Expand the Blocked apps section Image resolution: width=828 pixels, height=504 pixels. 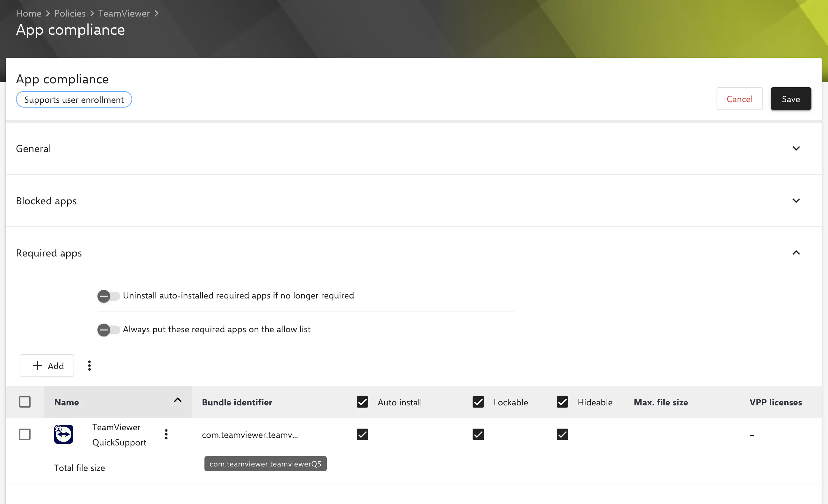coord(796,200)
